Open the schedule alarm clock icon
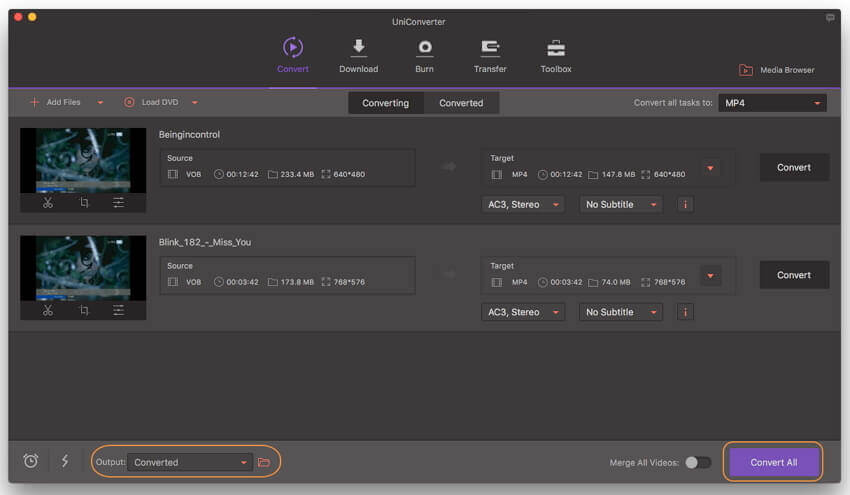This screenshot has width=850, height=495. pos(31,461)
